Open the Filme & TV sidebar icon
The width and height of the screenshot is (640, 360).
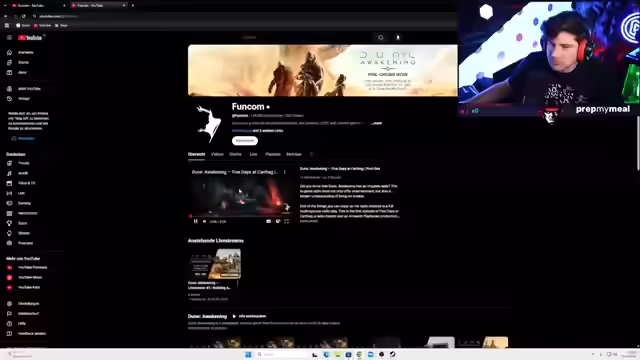(9, 183)
